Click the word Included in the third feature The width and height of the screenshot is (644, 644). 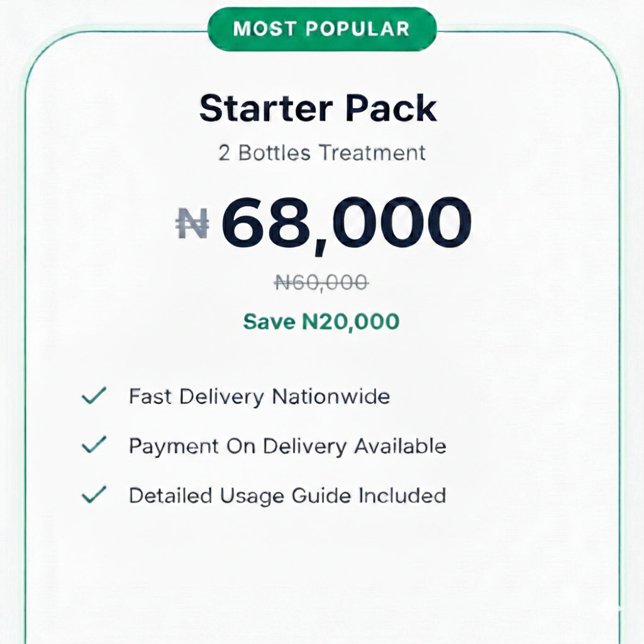tap(402, 496)
